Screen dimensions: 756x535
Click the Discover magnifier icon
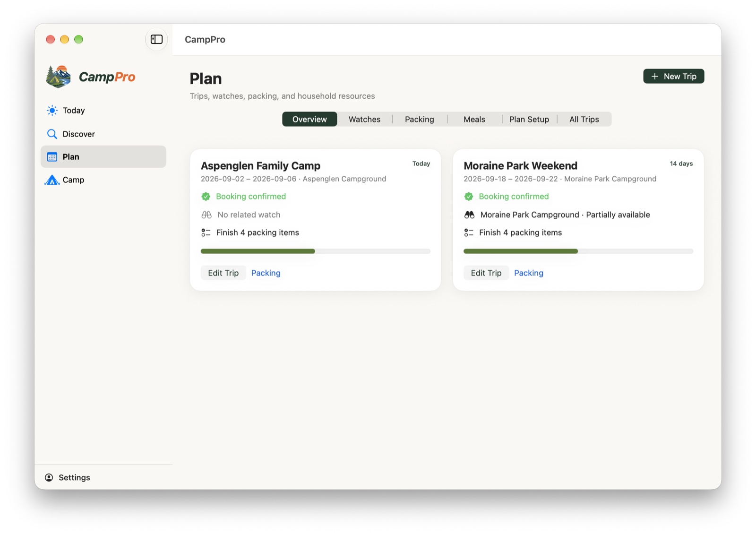pos(52,134)
